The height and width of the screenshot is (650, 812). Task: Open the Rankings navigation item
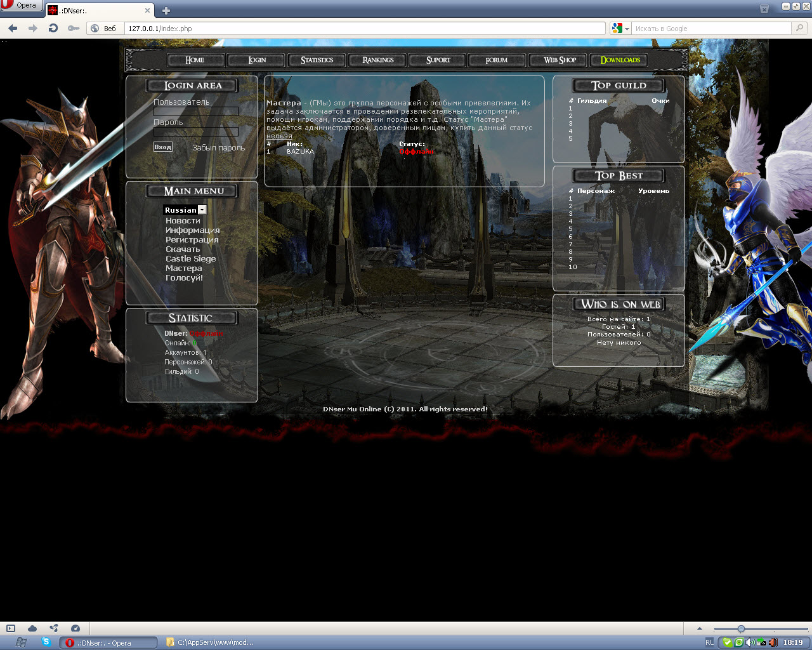click(378, 60)
